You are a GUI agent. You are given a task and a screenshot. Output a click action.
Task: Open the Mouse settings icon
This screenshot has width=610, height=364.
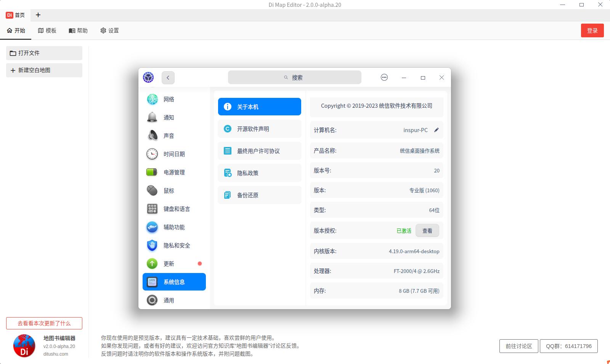(x=152, y=191)
